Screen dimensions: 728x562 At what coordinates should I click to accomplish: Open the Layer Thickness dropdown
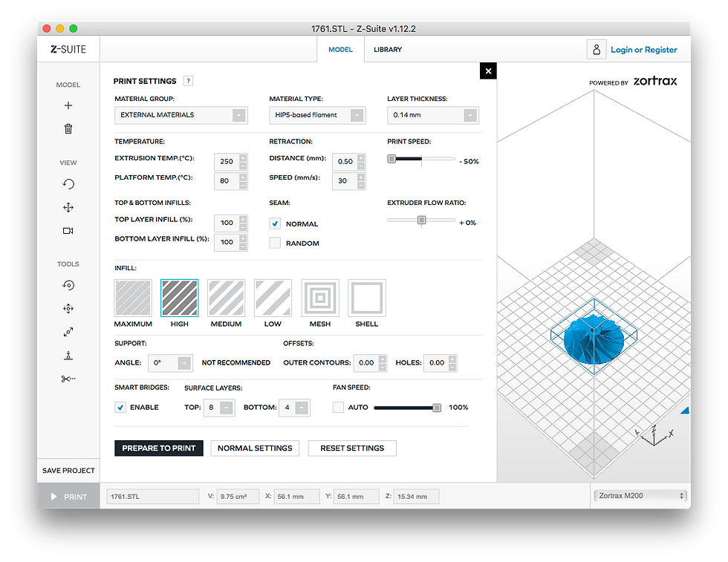click(432, 115)
